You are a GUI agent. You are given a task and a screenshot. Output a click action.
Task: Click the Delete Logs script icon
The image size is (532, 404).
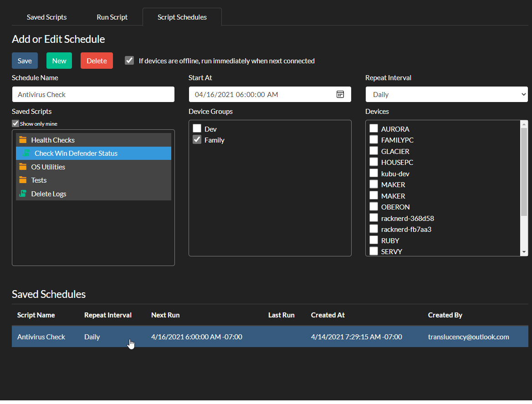pyautogui.click(x=23, y=194)
